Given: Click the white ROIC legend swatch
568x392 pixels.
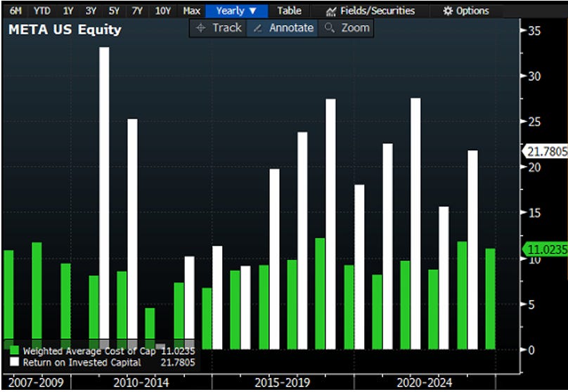Looking at the screenshot, I should pyautogui.click(x=15, y=362).
